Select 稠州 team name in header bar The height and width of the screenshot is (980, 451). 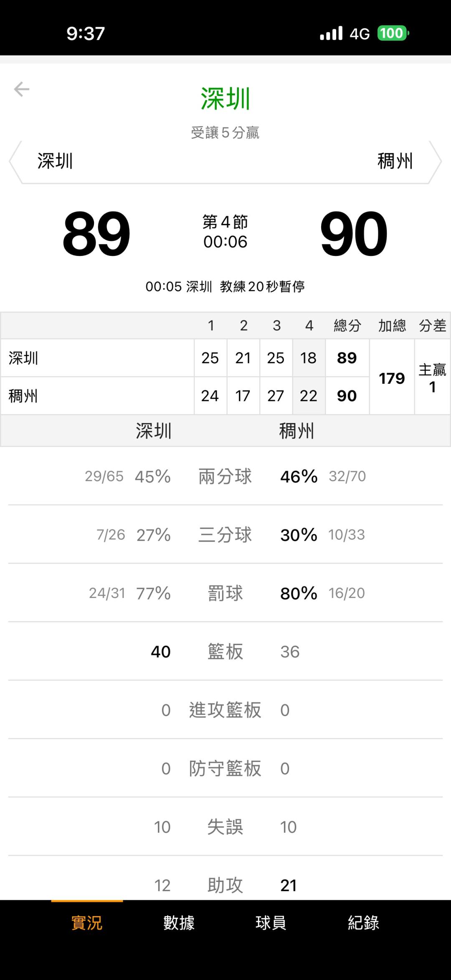pyautogui.click(x=395, y=162)
